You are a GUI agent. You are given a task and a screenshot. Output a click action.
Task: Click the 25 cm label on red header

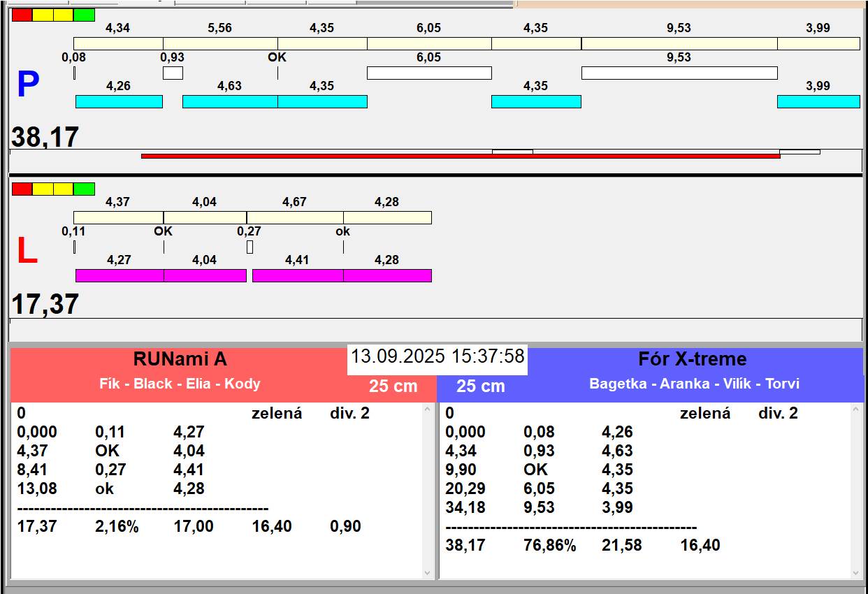393,386
